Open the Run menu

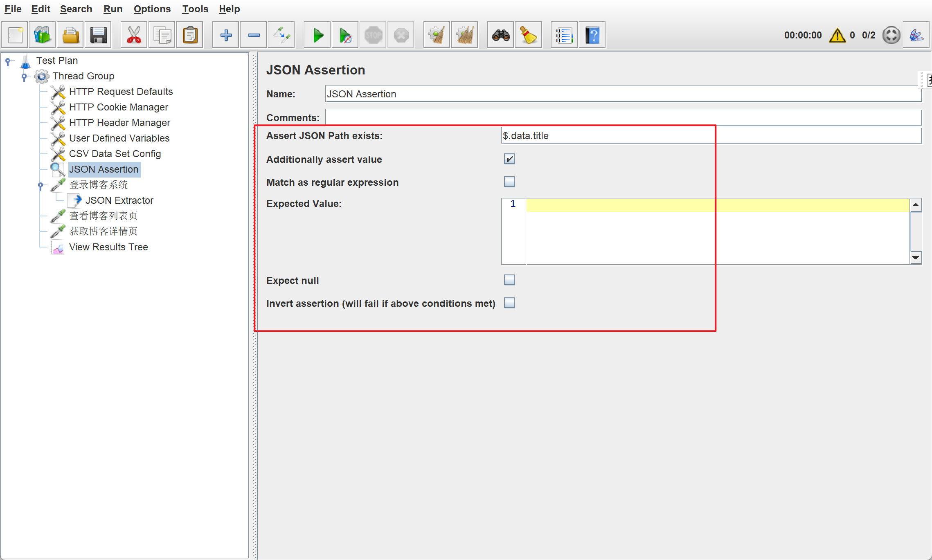coord(113,9)
